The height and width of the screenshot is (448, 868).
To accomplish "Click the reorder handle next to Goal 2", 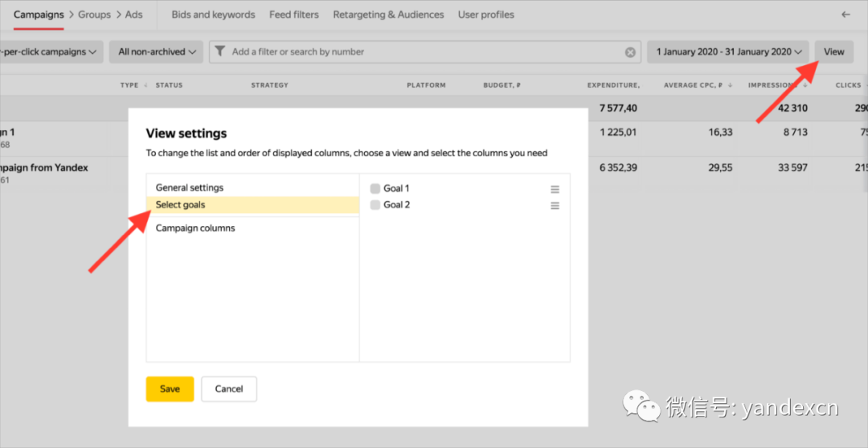I will 555,205.
